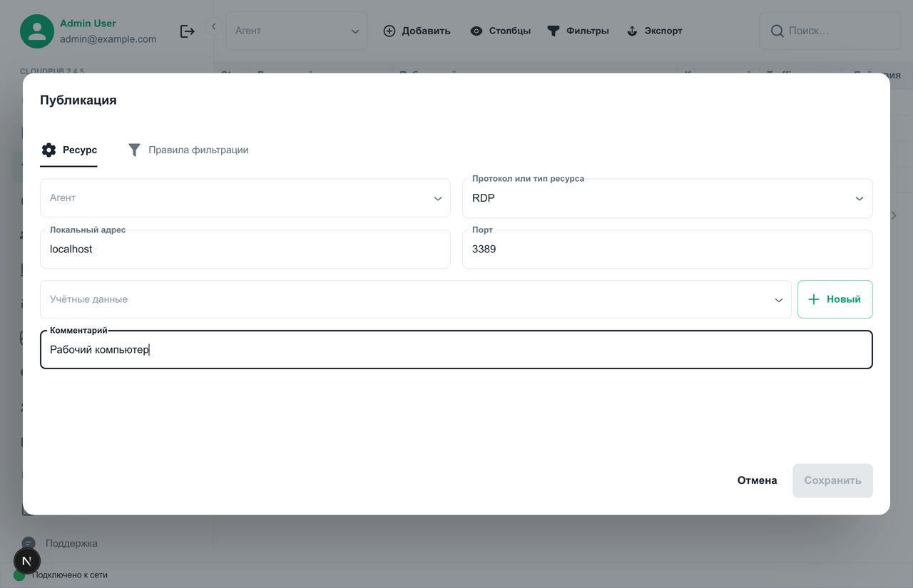Switch to the Правила фильтрации tab
Viewport: 913px width, 588px height.
click(188, 150)
